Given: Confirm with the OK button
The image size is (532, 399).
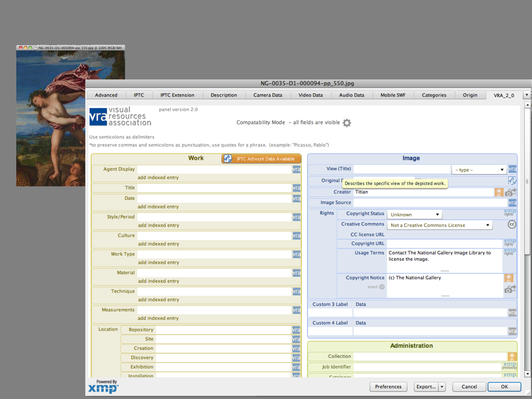Looking at the screenshot, I should pos(504,387).
